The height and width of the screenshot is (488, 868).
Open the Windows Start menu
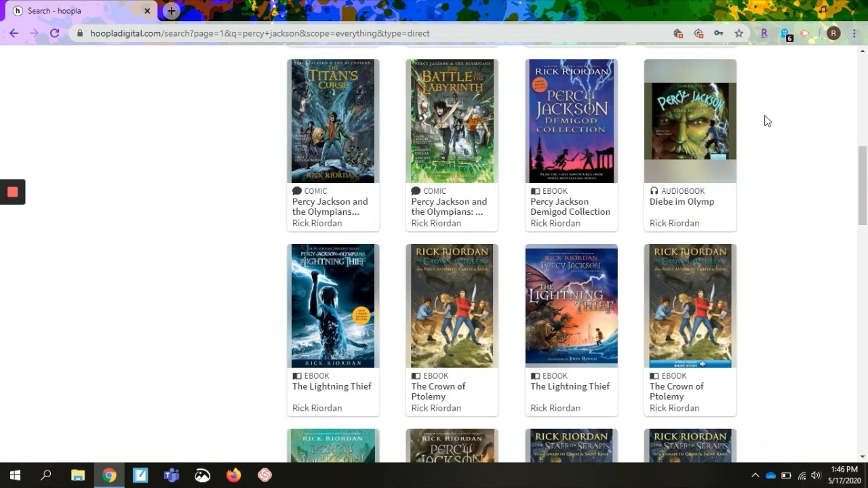pos(15,475)
